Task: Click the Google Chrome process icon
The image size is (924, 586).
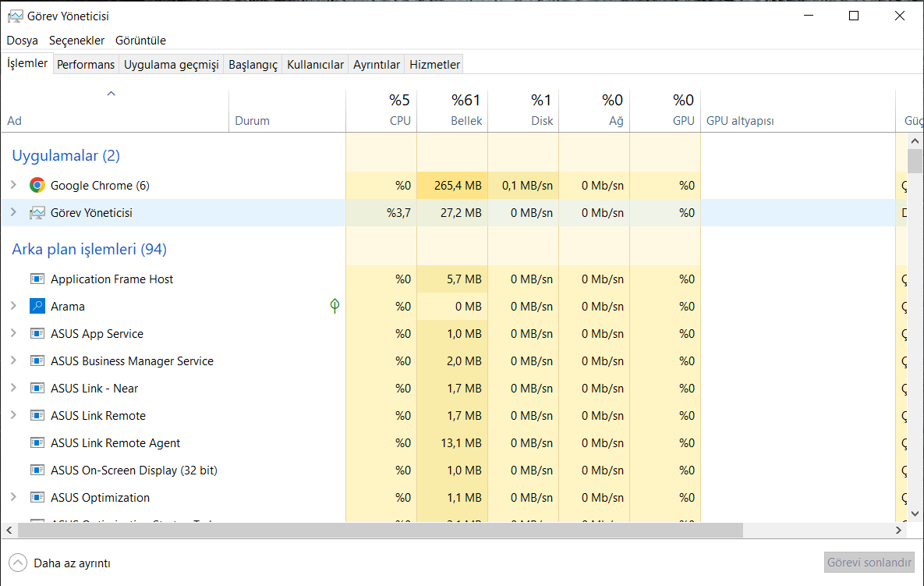Action: [x=37, y=186]
